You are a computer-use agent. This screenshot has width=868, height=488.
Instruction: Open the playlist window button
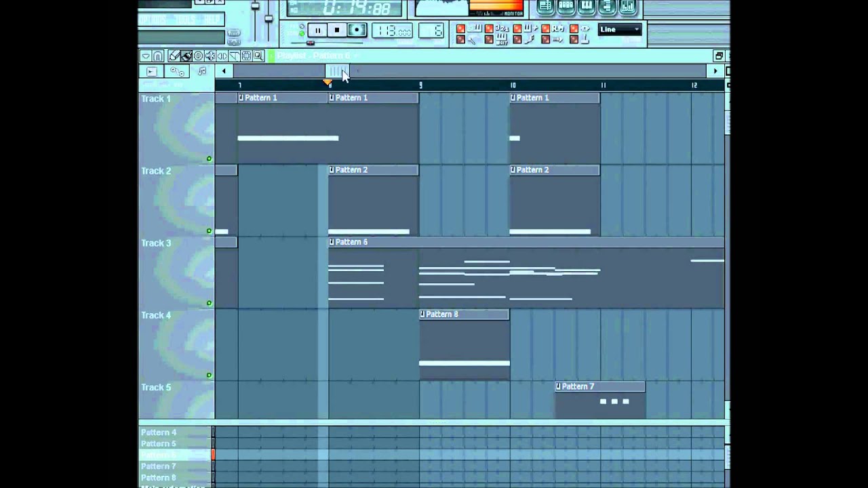click(545, 5)
